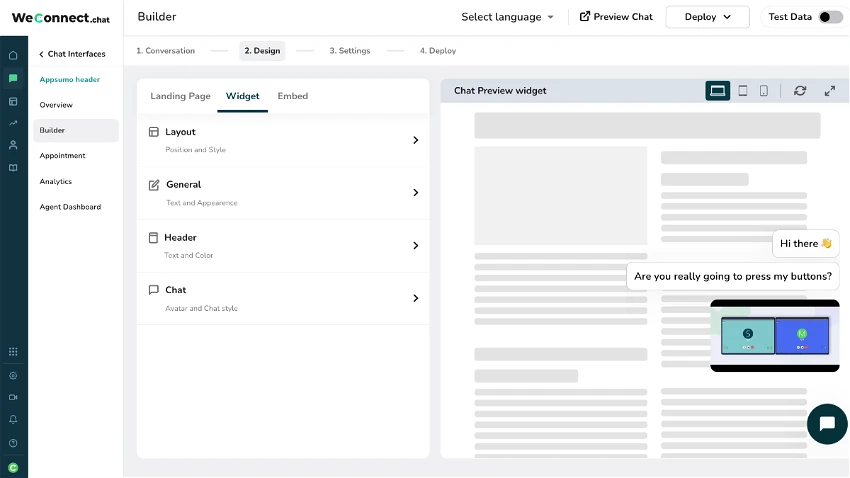Open the round chat bubble launcher
This screenshot has height=478, width=850.
pyautogui.click(x=827, y=424)
